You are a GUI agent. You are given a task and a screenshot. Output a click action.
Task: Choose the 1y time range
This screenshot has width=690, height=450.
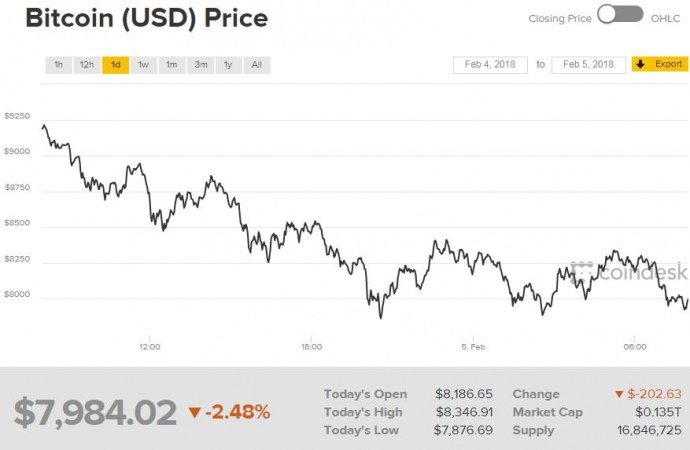[x=228, y=65]
